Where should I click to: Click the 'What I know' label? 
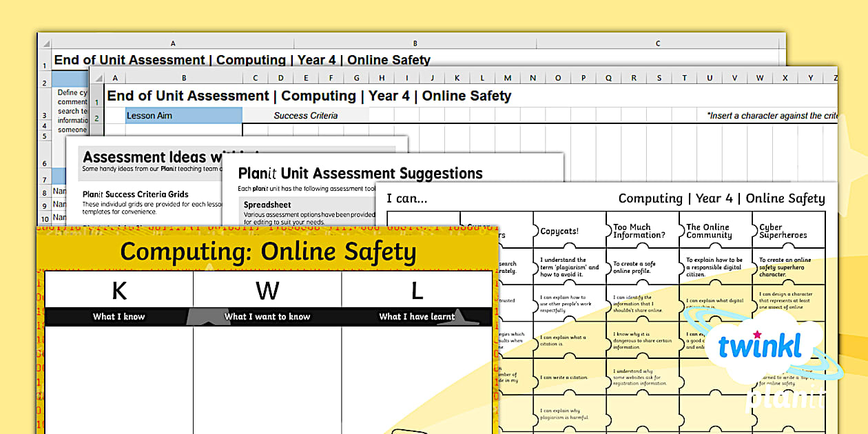pos(119,317)
